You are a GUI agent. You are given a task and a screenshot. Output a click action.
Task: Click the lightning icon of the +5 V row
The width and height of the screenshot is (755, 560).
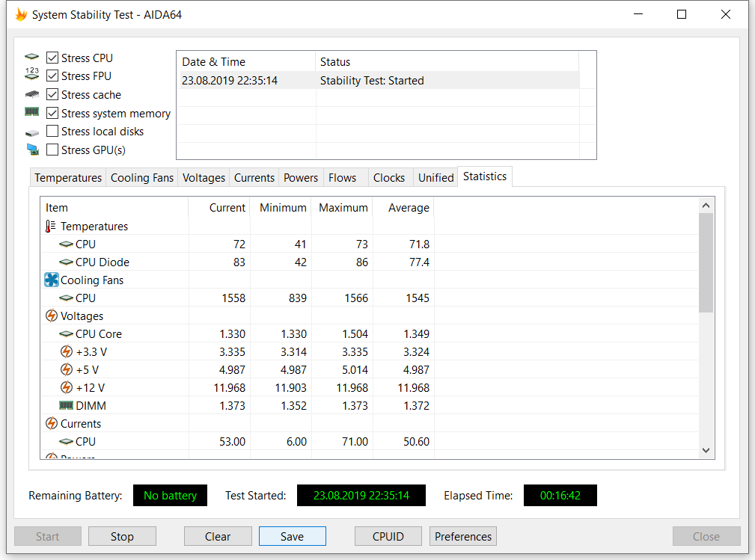click(67, 369)
